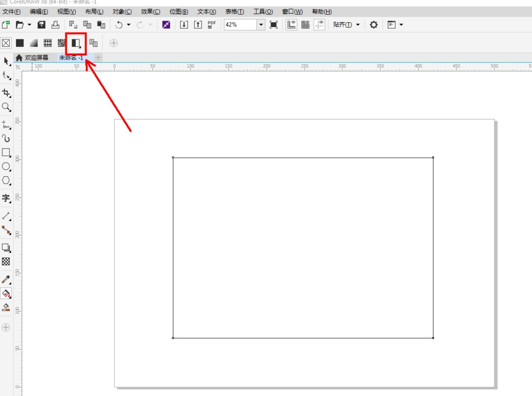The image size is (532, 396).
Task: Click the Options gear icon
Action: point(374,25)
